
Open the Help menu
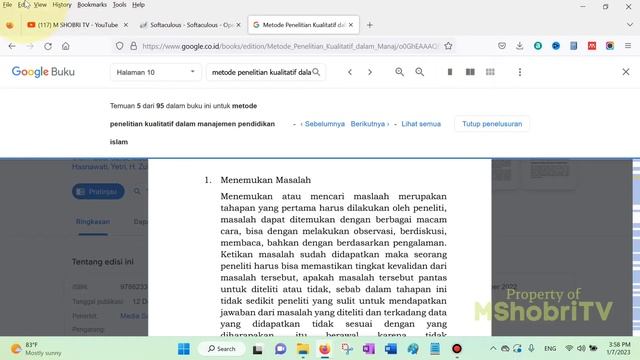click(138, 5)
